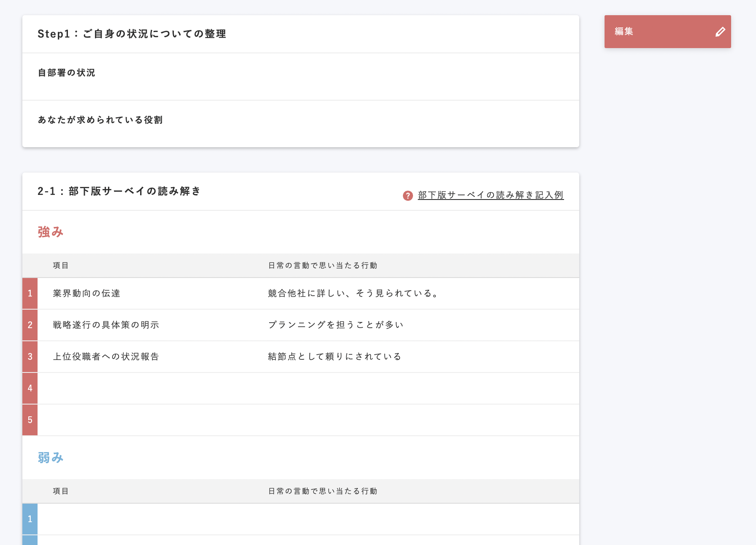Click text 結節点として頼りにされている
This screenshot has height=545, width=756.
(335, 356)
